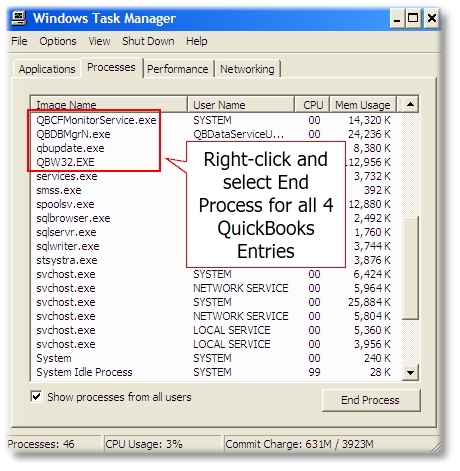Switch to the Performance tab

tap(178, 69)
